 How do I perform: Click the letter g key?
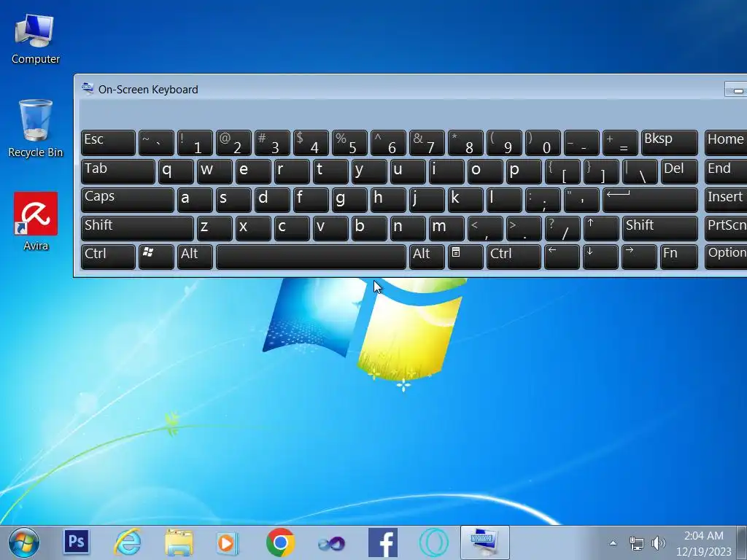tap(349, 200)
